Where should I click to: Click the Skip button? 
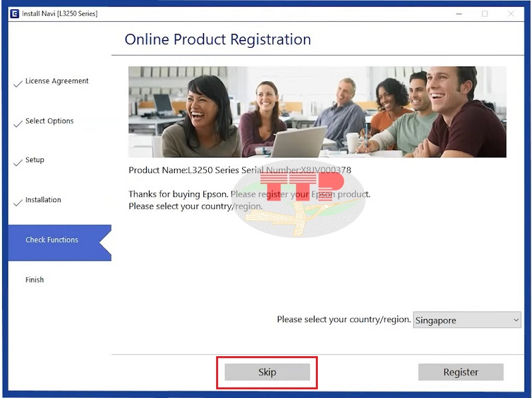coord(267,372)
